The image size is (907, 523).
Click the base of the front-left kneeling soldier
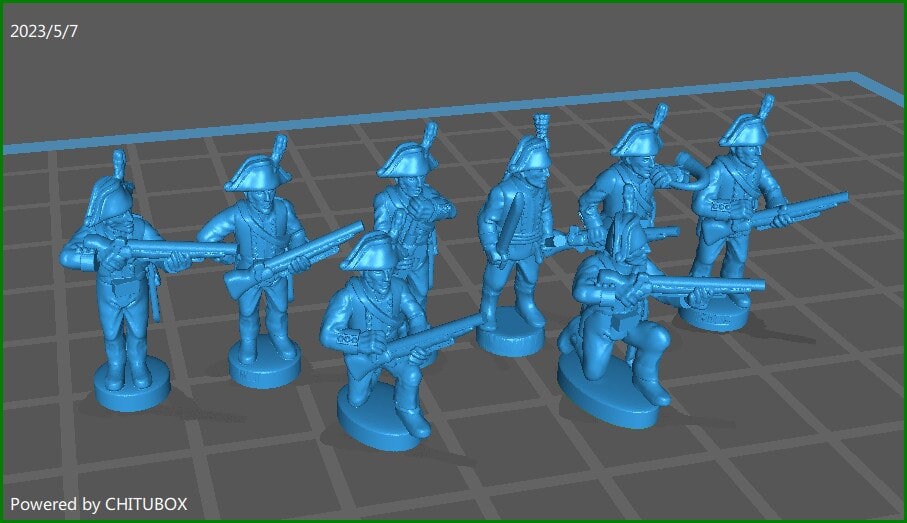tap(385, 415)
